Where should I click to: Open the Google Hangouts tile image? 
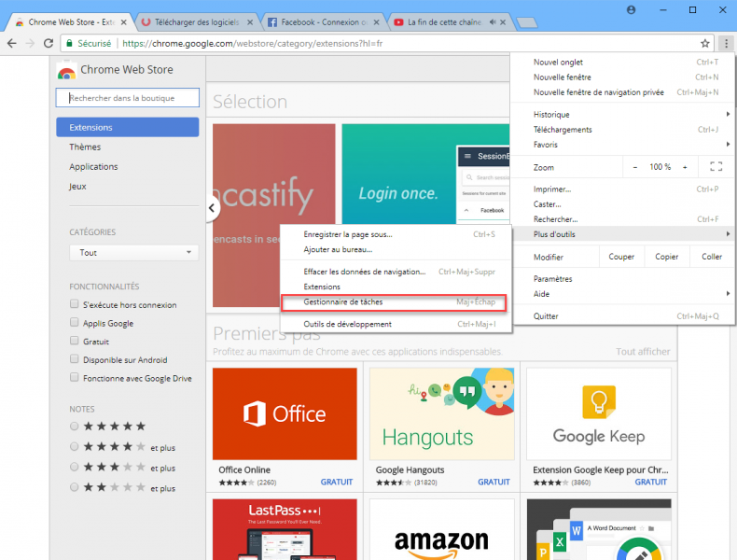441,413
